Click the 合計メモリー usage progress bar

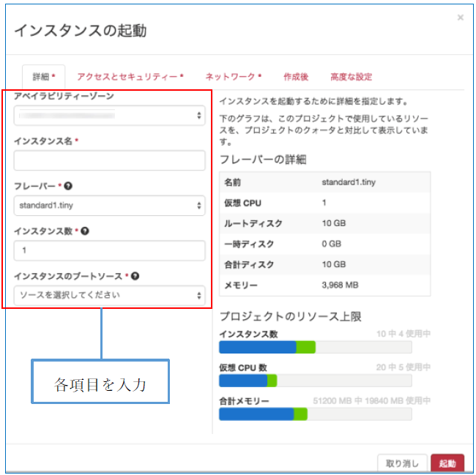pyautogui.click(x=315, y=414)
